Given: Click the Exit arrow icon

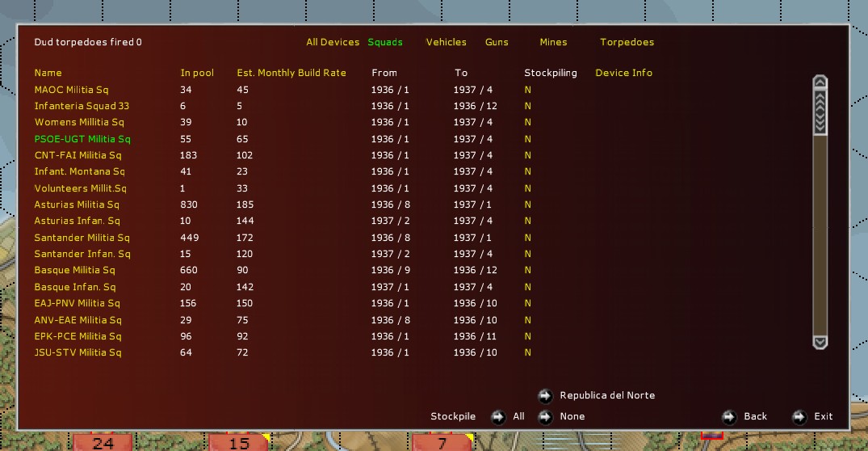Looking at the screenshot, I should coord(799,416).
